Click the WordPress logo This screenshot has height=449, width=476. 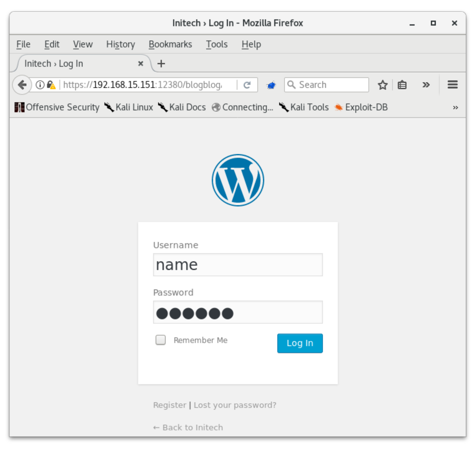[x=238, y=180]
